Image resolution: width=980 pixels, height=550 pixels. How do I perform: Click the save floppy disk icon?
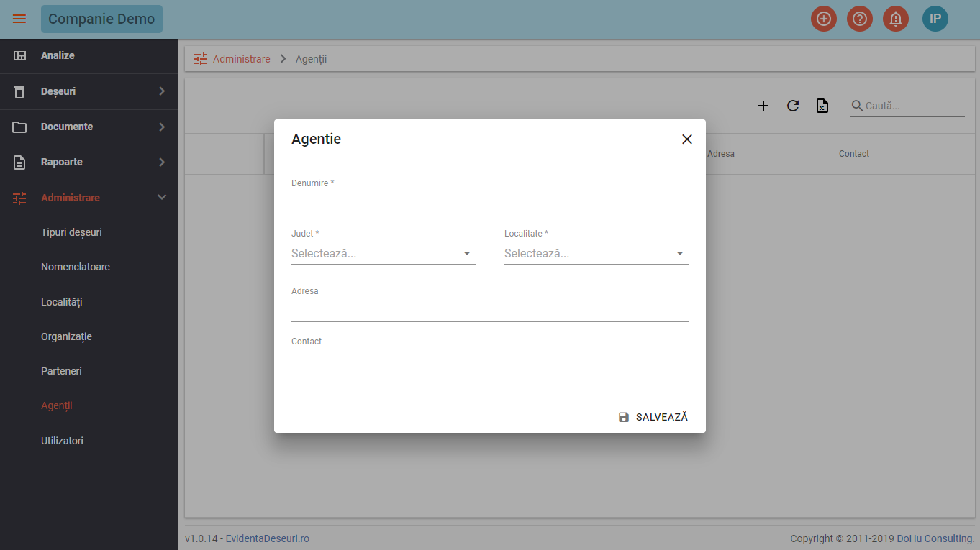point(624,417)
